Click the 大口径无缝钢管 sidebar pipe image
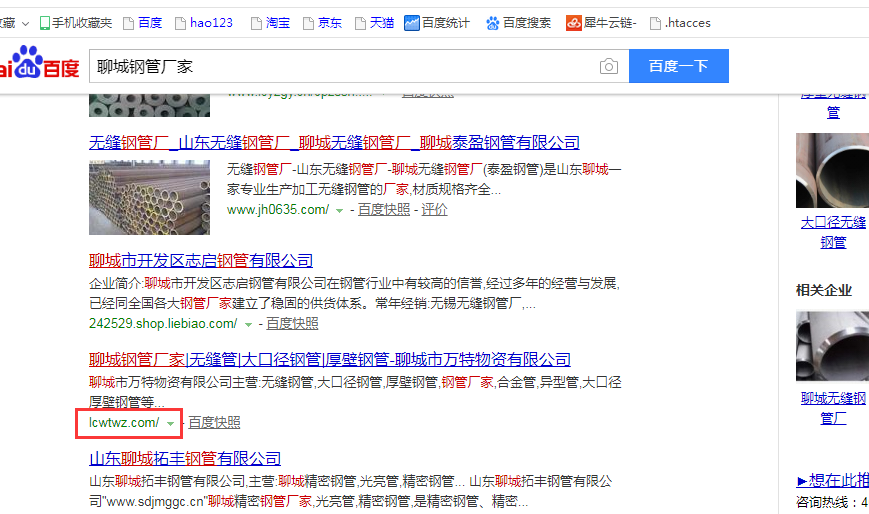 tap(832, 170)
